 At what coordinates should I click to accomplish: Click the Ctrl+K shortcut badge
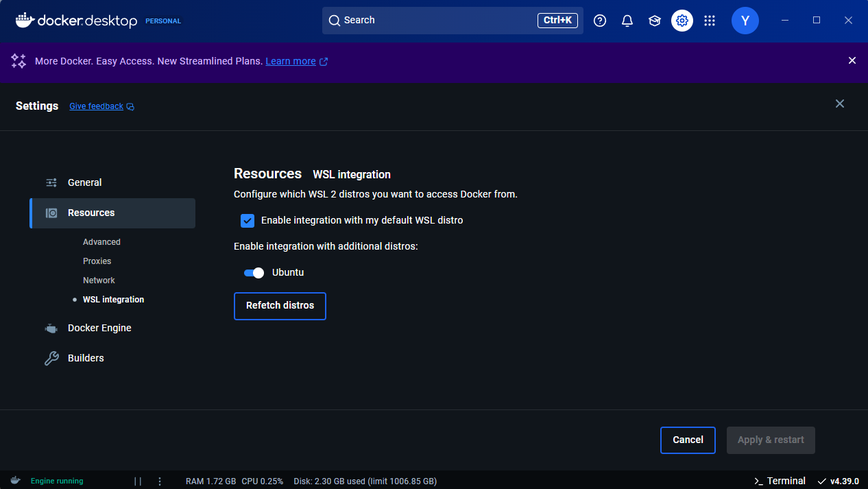pos(557,21)
